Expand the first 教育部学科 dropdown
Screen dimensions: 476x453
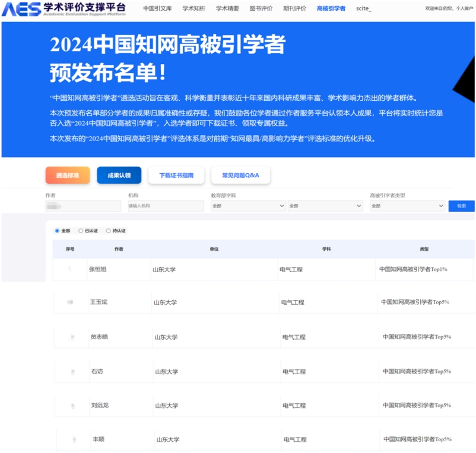coord(248,206)
